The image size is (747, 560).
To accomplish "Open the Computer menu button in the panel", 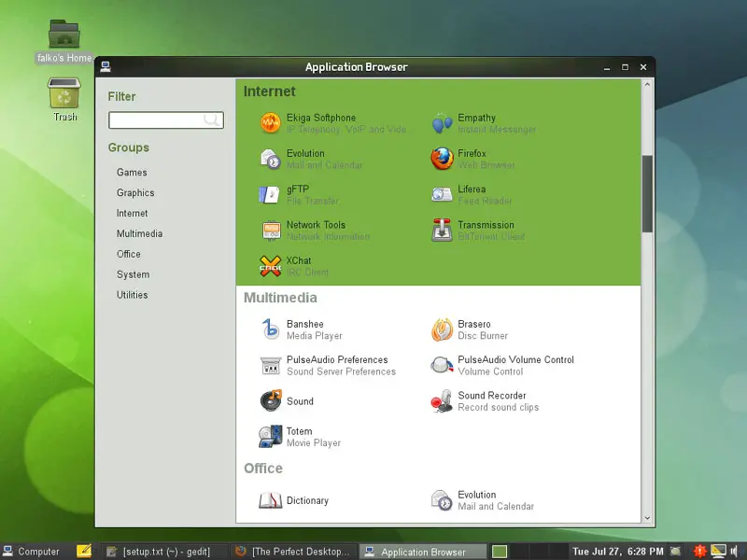I will click(x=32, y=552).
